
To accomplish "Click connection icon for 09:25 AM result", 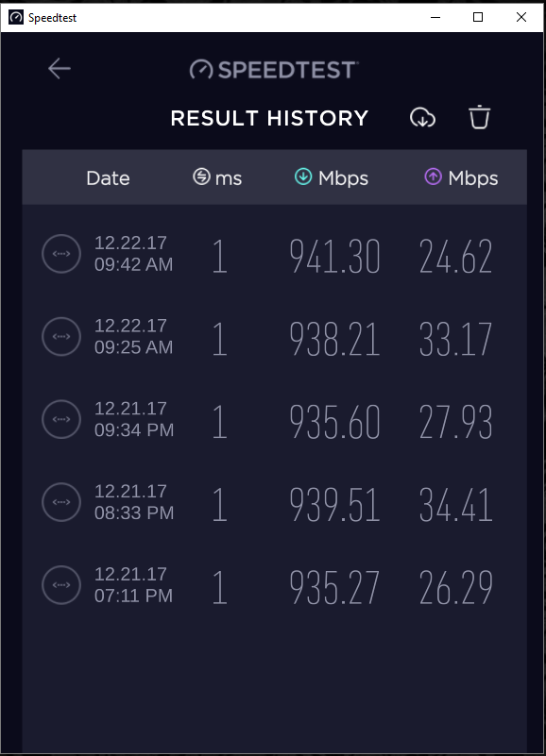I will 61,337.
